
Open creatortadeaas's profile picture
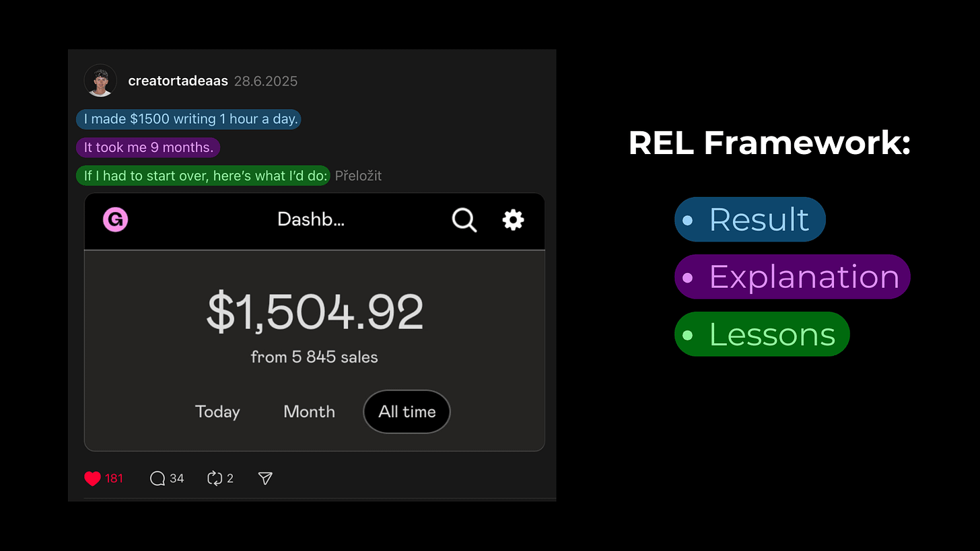tap(100, 81)
